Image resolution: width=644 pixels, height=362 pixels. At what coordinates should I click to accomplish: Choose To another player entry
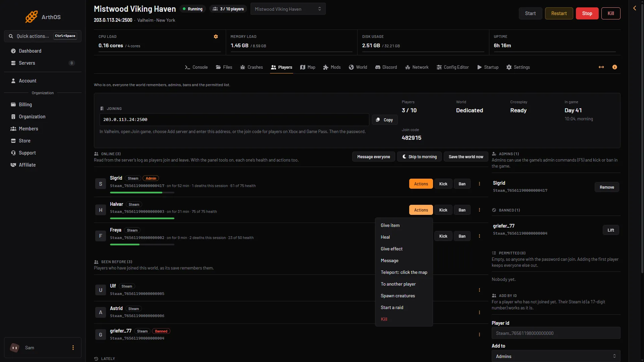pos(404,284)
